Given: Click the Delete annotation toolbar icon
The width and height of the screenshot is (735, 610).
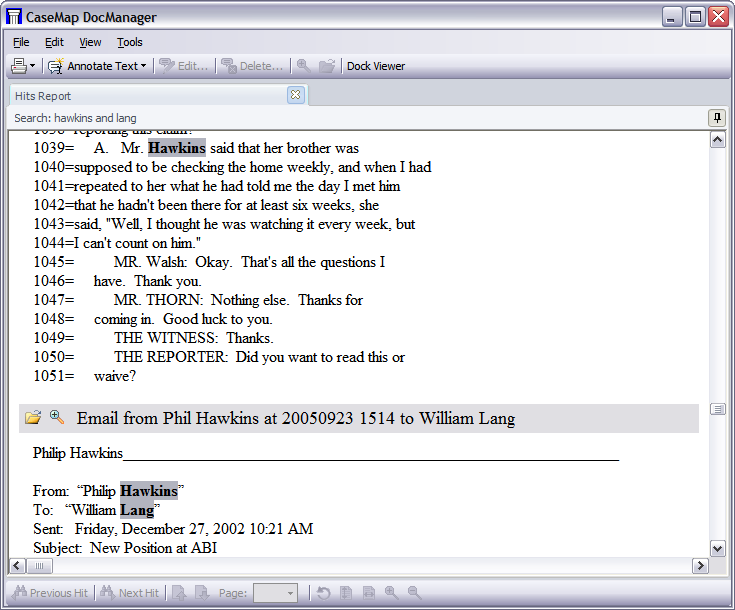Looking at the screenshot, I should click(252, 66).
